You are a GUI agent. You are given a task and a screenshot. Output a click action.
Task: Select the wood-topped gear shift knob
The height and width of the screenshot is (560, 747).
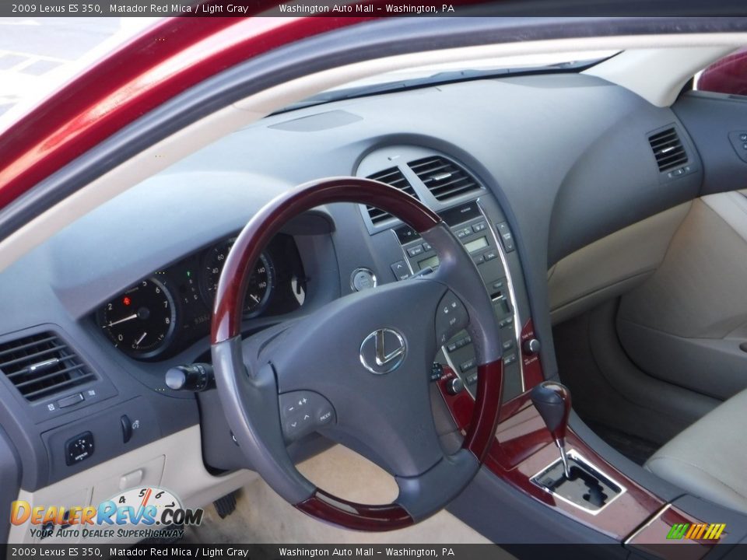point(551,403)
